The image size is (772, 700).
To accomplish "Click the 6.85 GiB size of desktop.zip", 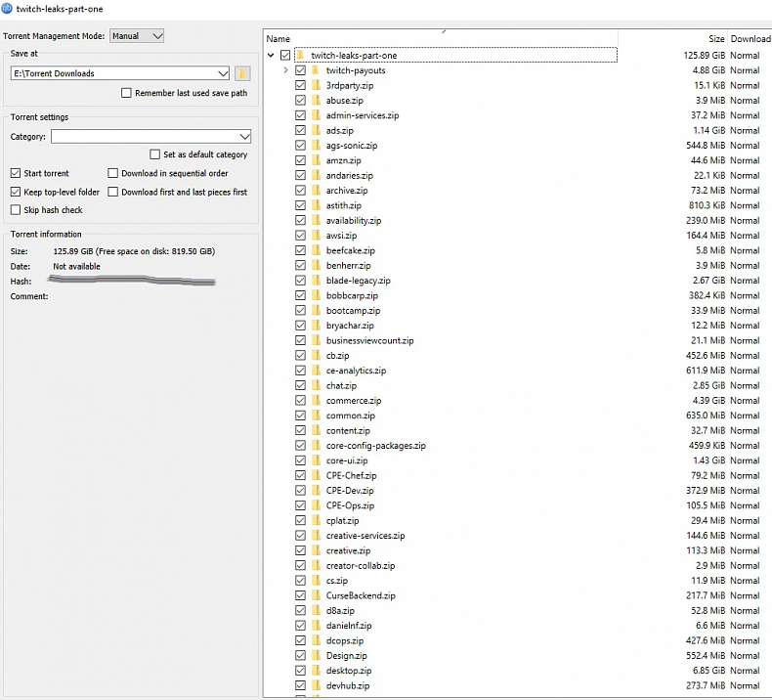I will tap(708, 671).
